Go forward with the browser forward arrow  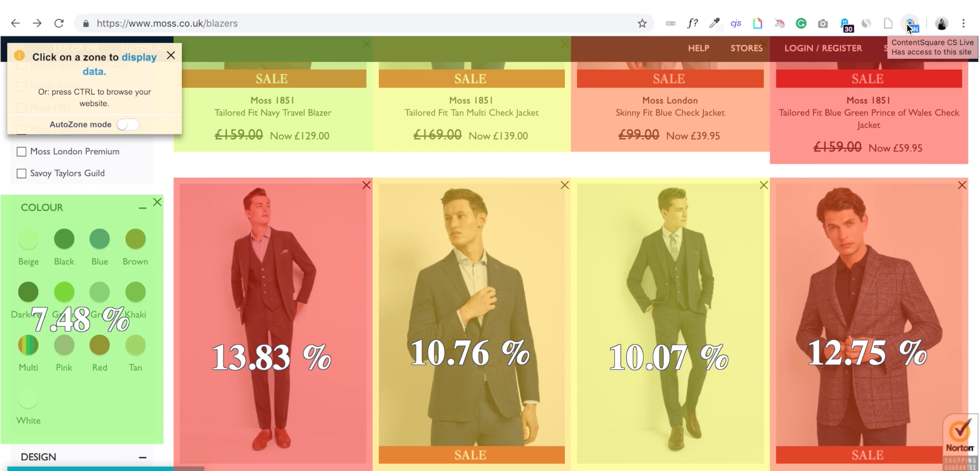pos(37,23)
